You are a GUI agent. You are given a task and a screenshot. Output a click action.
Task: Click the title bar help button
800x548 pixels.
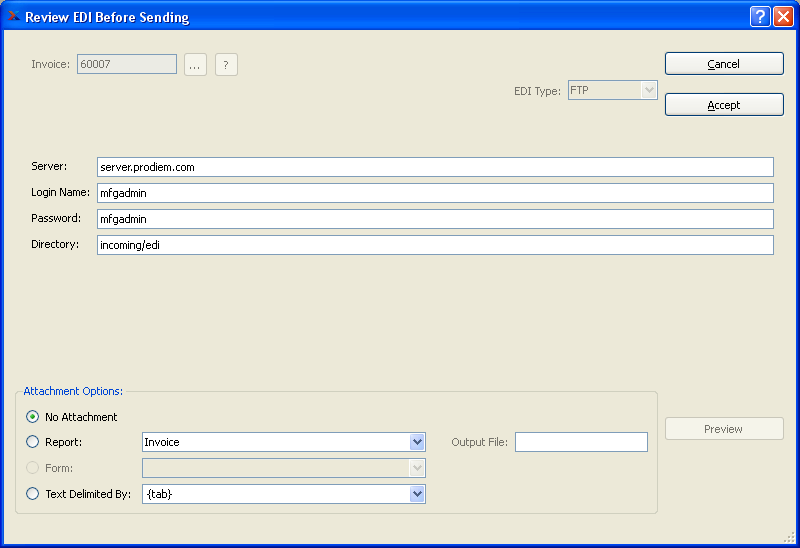point(760,16)
